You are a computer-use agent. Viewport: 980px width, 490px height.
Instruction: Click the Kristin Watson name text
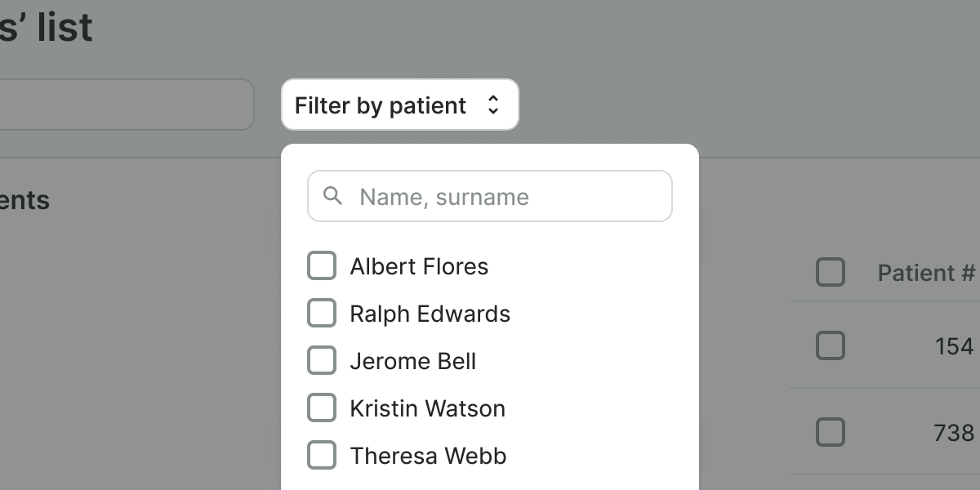[427, 408]
